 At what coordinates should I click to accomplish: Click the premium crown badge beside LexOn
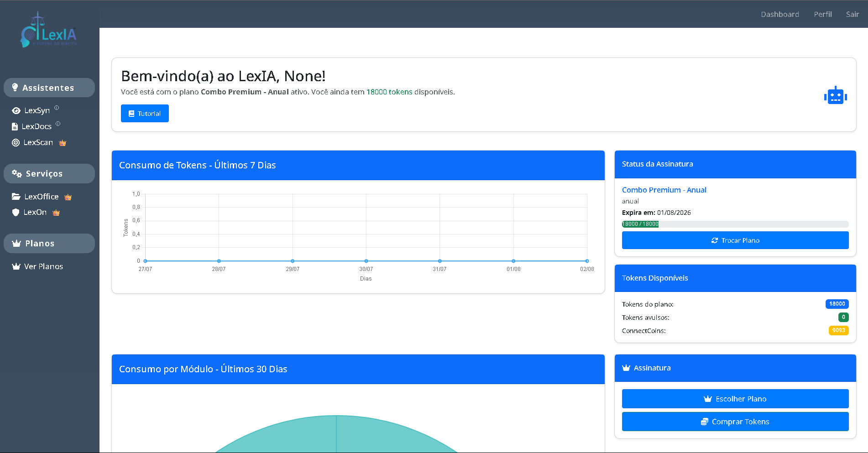(x=56, y=213)
